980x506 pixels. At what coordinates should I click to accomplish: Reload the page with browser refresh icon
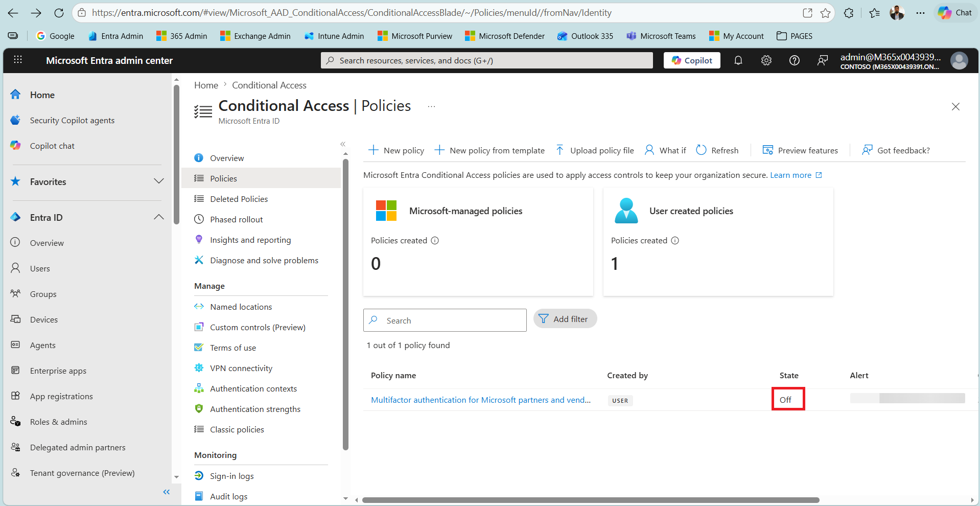click(59, 13)
